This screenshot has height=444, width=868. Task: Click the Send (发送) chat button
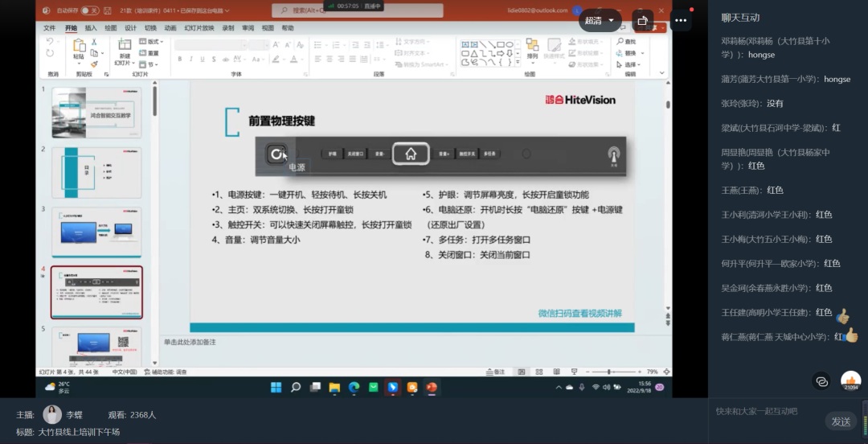click(x=841, y=421)
